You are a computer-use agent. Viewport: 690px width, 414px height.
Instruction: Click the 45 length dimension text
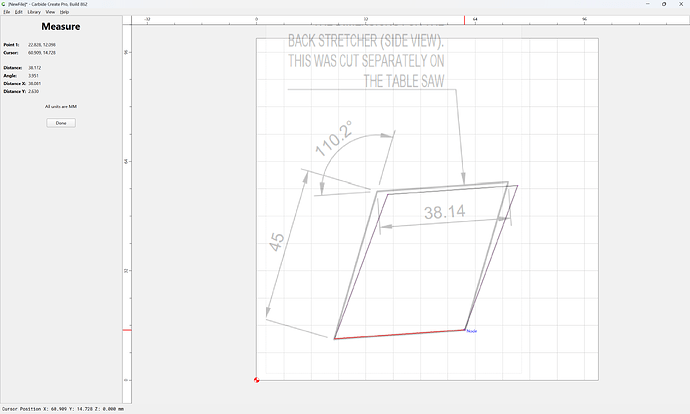coord(277,242)
